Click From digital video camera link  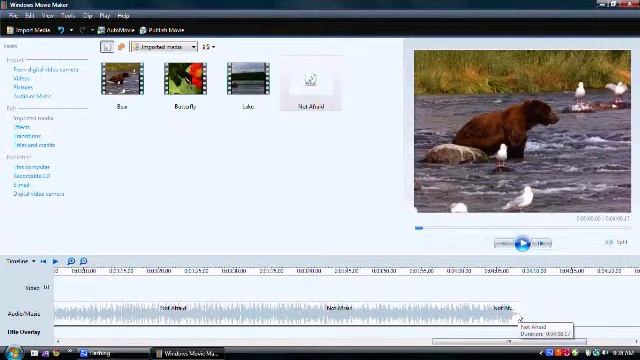46,70
